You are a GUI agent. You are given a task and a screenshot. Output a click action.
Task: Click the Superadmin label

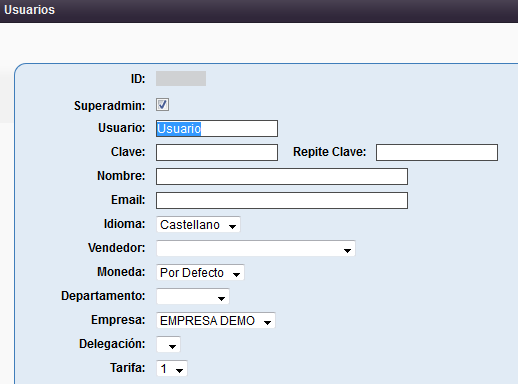click(110, 106)
